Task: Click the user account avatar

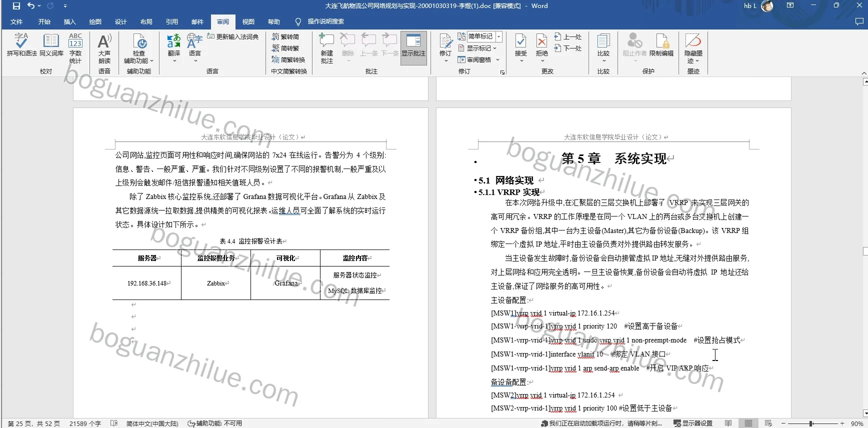Action: tap(767, 6)
